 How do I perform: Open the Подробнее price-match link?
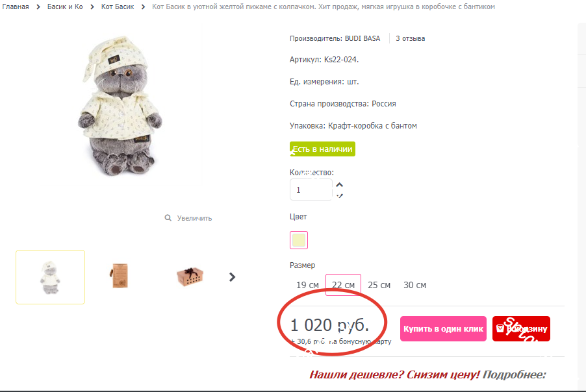click(x=515, y=374)
